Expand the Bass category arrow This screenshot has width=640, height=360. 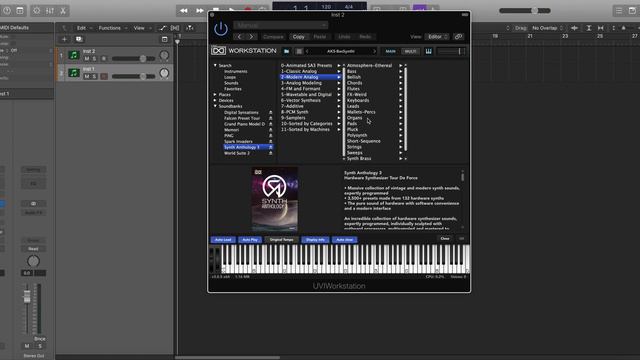pos(400,71)
